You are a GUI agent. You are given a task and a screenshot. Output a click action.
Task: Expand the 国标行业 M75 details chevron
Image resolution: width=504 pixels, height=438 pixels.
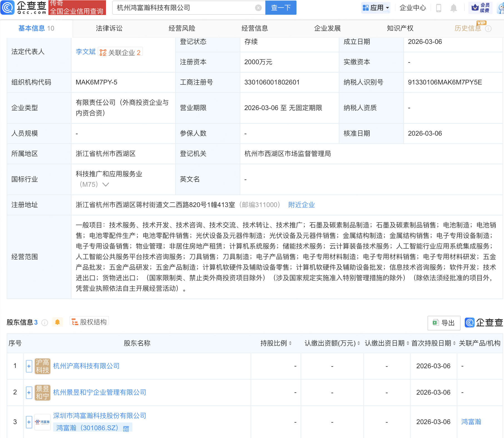[x=106, y=184]
